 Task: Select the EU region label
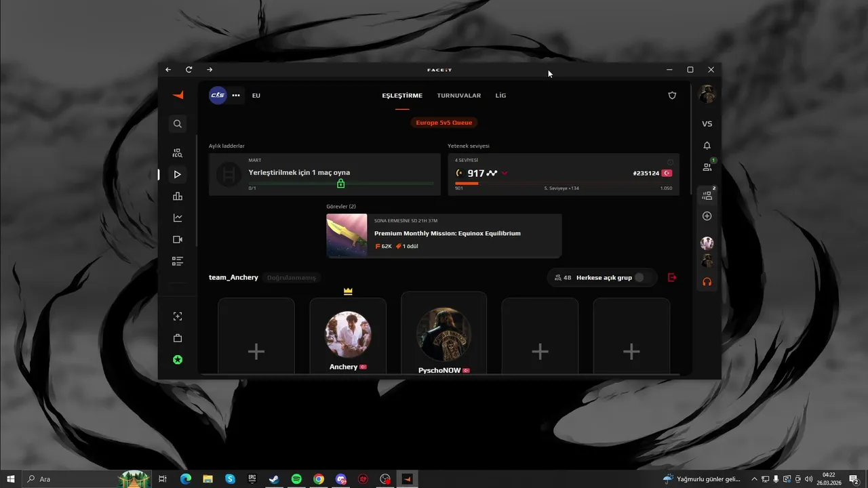256,96
